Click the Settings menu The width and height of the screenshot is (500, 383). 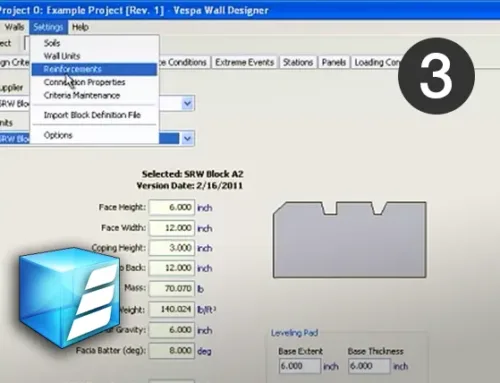pyautogui.click(x=48, y=27)
